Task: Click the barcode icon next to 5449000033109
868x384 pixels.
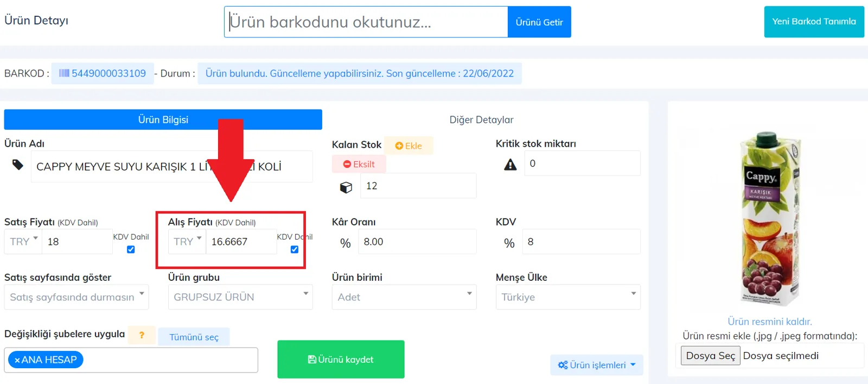Action: pyautogui.click(x=64, y=73)
